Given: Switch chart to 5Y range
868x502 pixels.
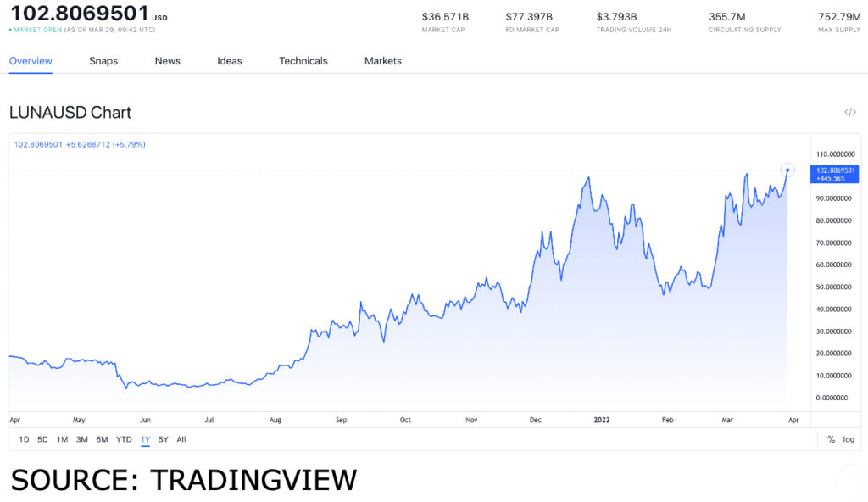Looking at the screenshot, I should [164, 439].
